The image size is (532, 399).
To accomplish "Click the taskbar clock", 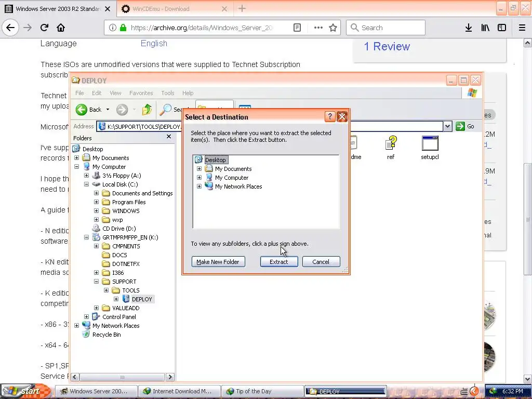I will tap(512, 391).
